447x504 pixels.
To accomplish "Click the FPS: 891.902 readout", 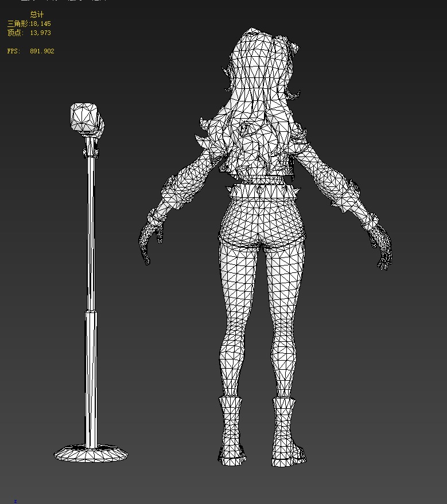I will [x=30, y=51].
